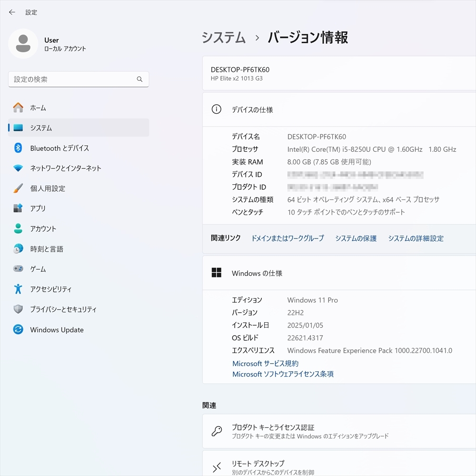
Task: Click the アクセシビリティ figure icon
Action: pyautogui.click(x=18, y=289)
